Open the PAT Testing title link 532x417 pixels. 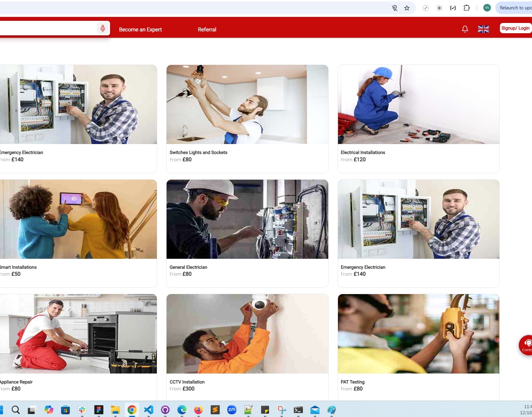point(352,382)
